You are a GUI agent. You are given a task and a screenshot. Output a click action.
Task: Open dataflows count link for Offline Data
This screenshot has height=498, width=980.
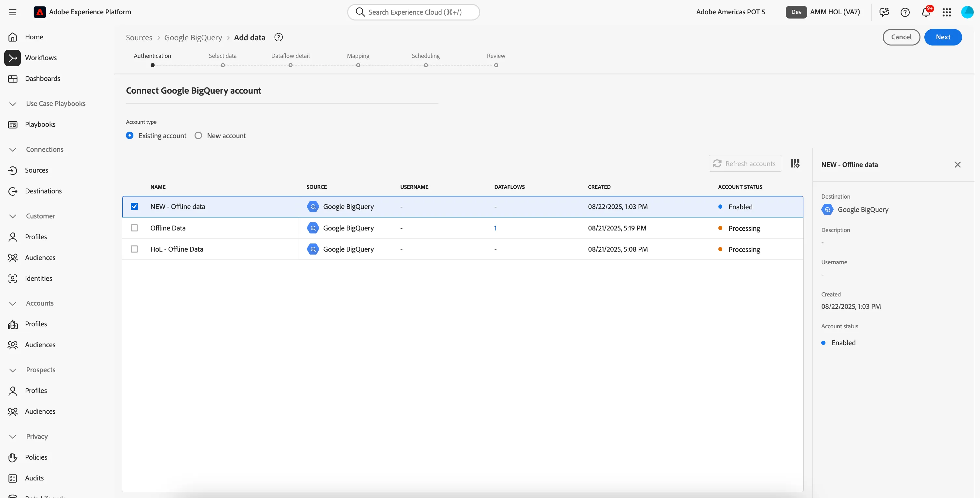pyautogui.click(x=495, y=228)
